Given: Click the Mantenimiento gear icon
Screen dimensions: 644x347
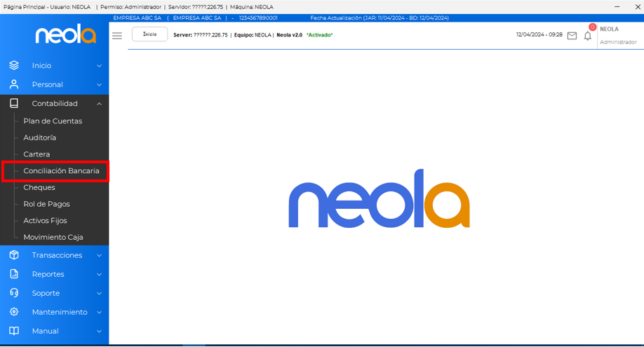Looking at the screenshot, I should point(14,312).
